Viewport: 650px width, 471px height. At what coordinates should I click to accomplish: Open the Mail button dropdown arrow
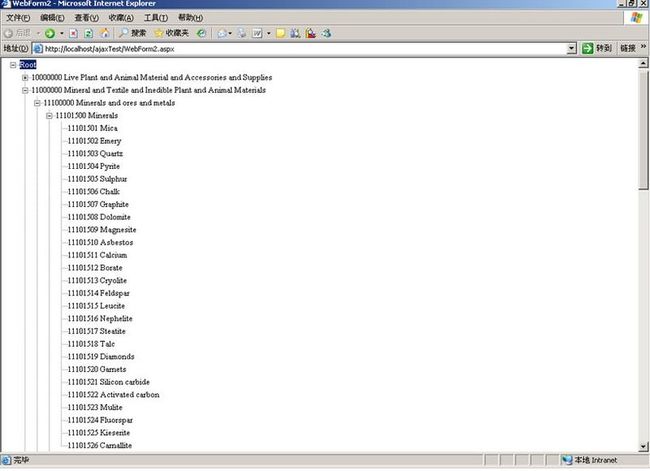(230, 34)
